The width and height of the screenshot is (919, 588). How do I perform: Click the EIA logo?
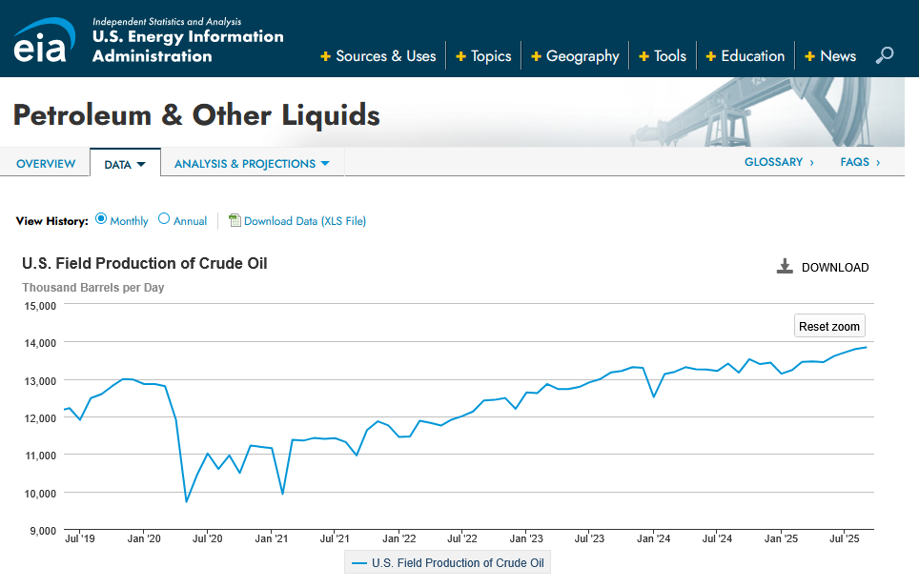[45, 40]
